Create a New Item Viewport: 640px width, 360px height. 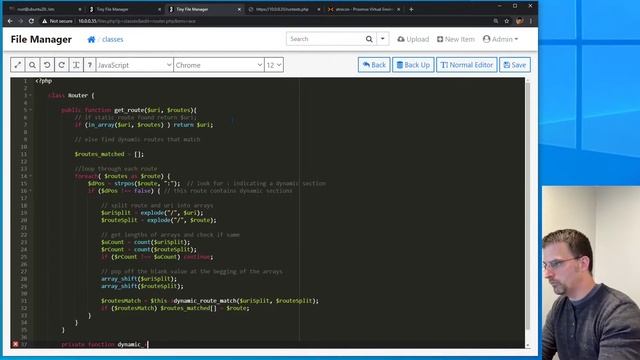(x=456, y=39)
